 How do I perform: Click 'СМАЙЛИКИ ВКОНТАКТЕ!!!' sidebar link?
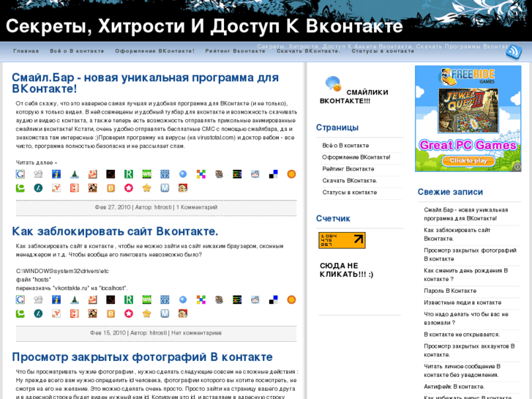pos(354,97)
